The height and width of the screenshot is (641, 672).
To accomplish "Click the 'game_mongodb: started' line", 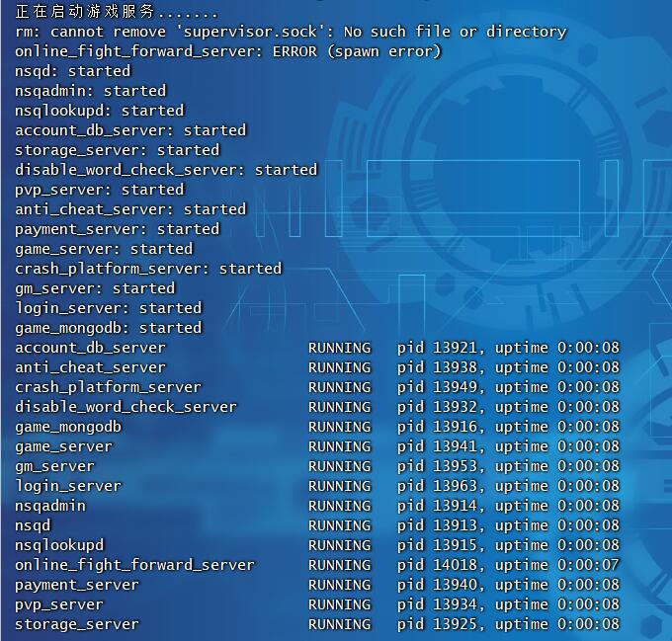I will tap(109, 328).
